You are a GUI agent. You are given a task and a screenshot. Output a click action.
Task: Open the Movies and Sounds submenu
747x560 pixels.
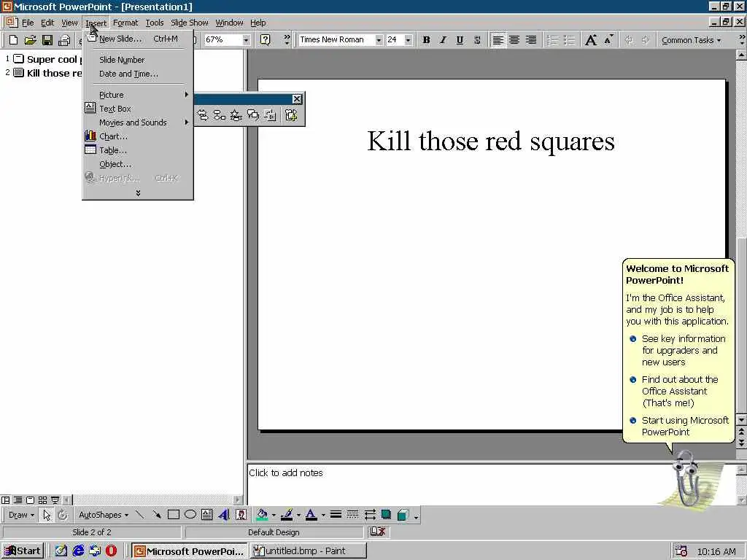[x=138, y=122]
